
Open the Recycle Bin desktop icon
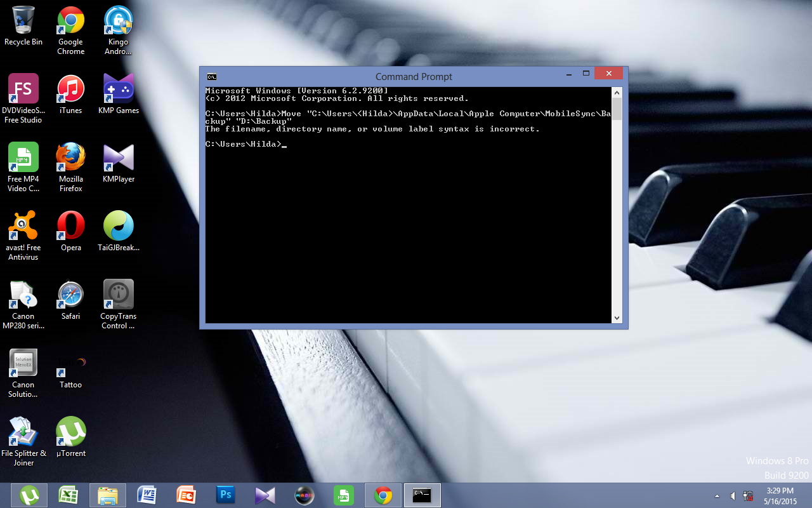pos(23,26)
